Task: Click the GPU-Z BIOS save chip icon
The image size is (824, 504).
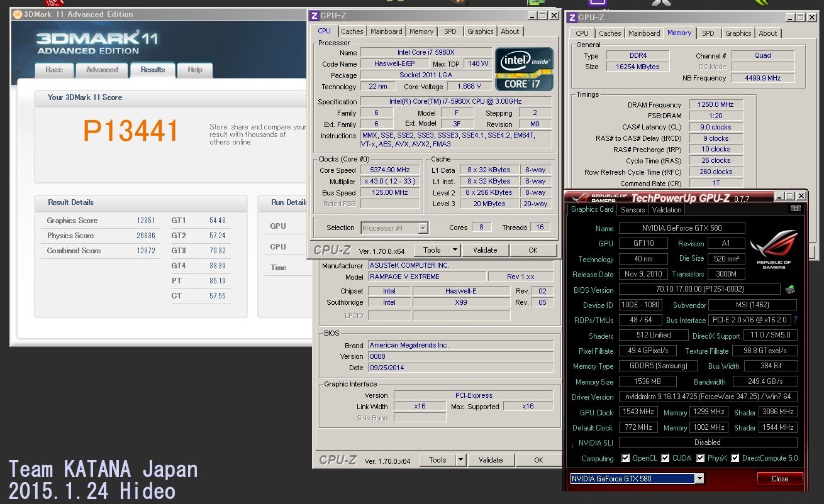Action: click(789, 290)
